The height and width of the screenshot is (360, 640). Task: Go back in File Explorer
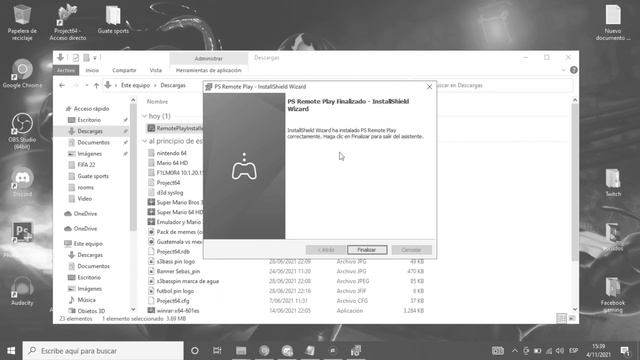pyautogui.click(x=62, y=85)
